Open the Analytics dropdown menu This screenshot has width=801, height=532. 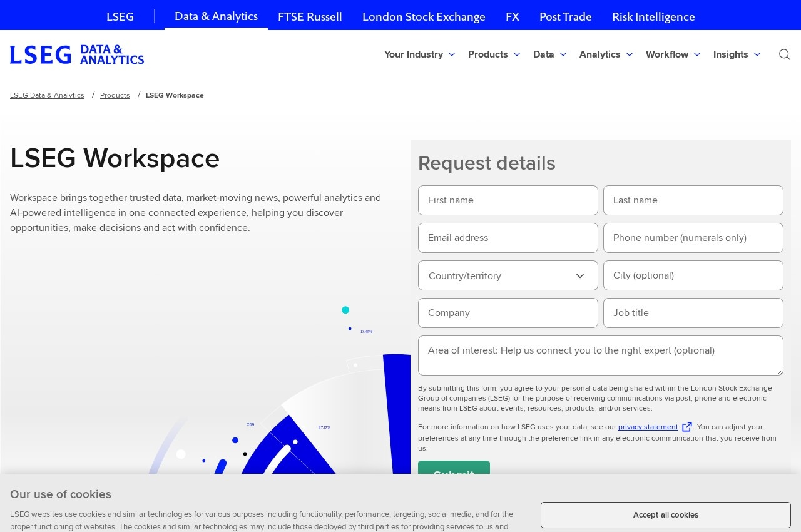[x=606, y=54]
